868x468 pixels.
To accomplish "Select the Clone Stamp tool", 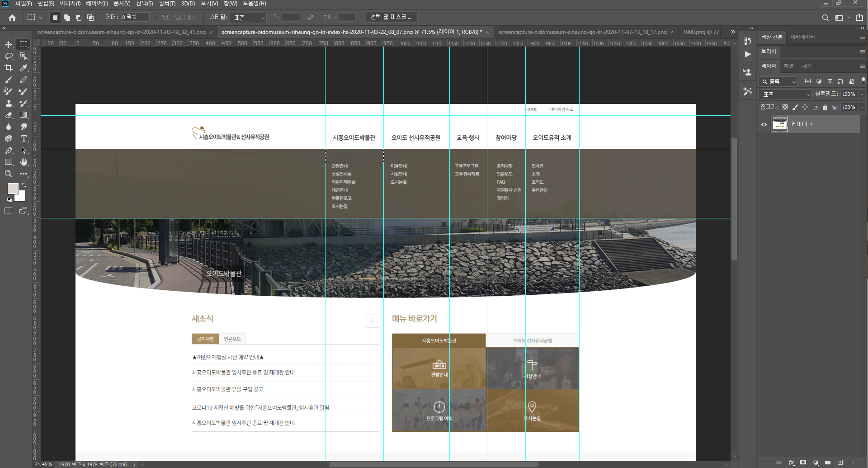I will 9,103.
